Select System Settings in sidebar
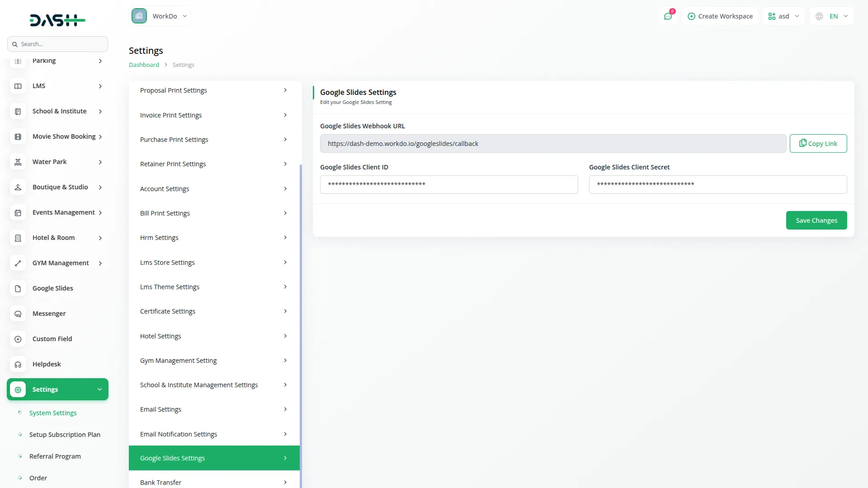This screenshot has width=868, height=488. 52,413
